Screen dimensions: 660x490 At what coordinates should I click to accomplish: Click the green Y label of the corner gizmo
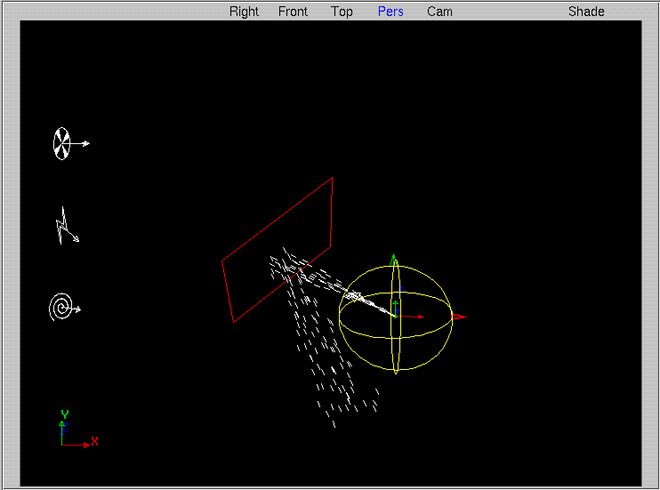(64, 414)
